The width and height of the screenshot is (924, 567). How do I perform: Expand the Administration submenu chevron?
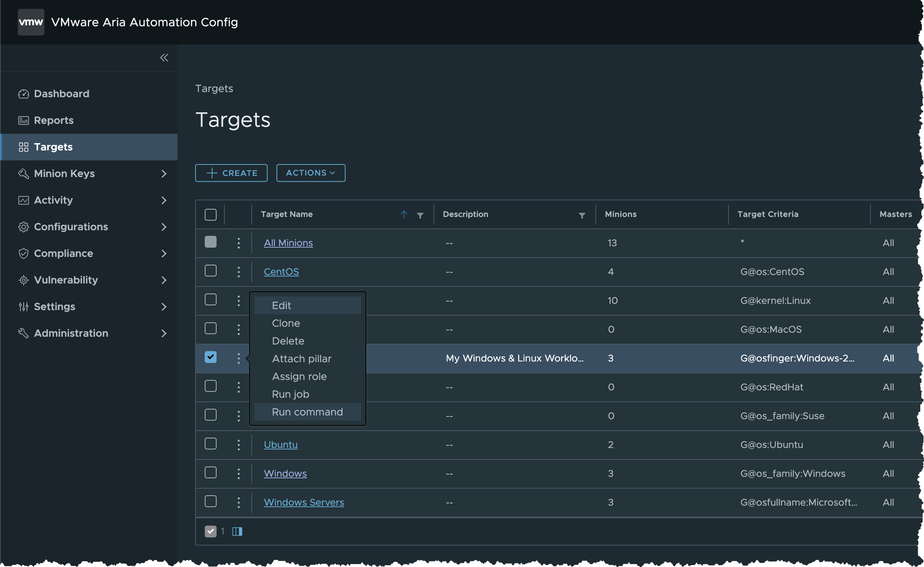pyautogui.click(x=163, y=333)
